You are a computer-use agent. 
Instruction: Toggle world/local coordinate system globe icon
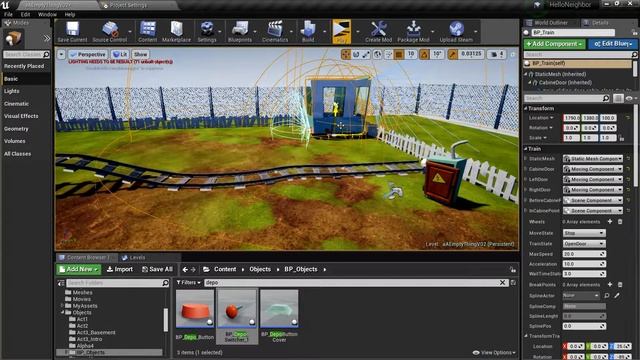coord(378,54)
